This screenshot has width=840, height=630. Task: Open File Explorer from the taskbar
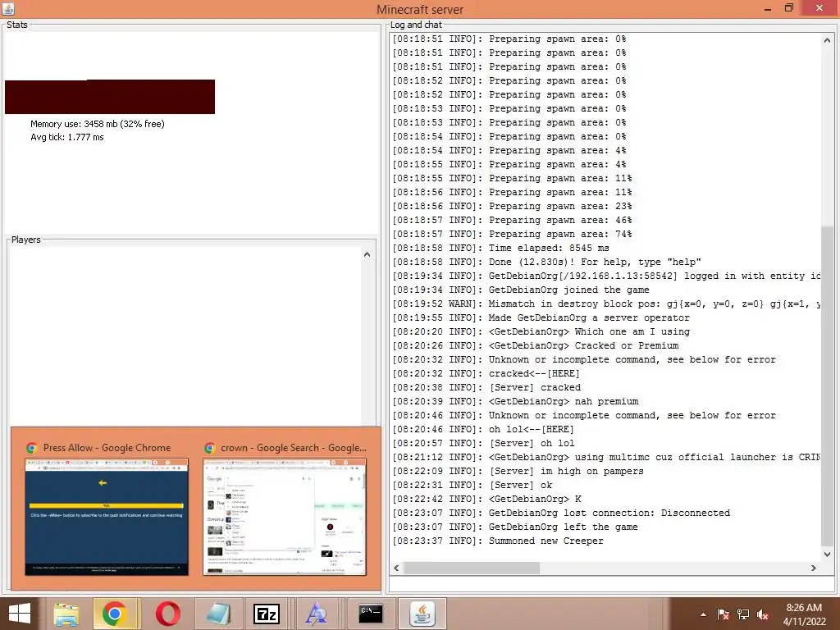pos(66,614)
